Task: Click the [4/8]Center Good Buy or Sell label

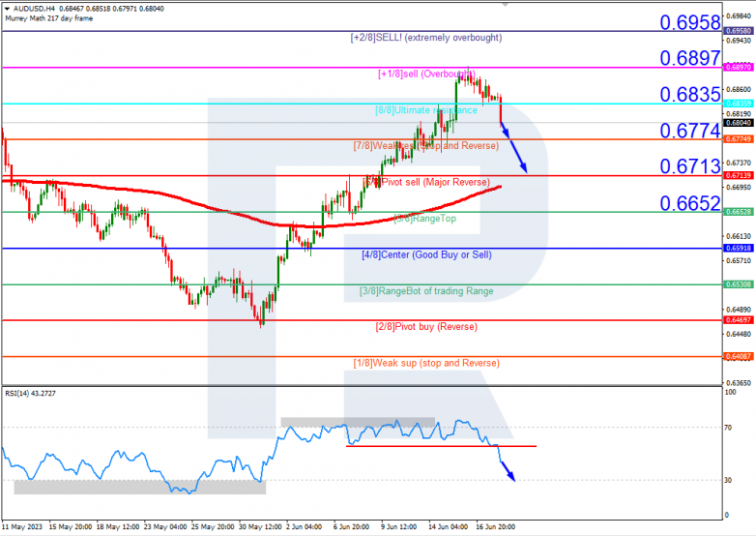Action: [426, 254]
